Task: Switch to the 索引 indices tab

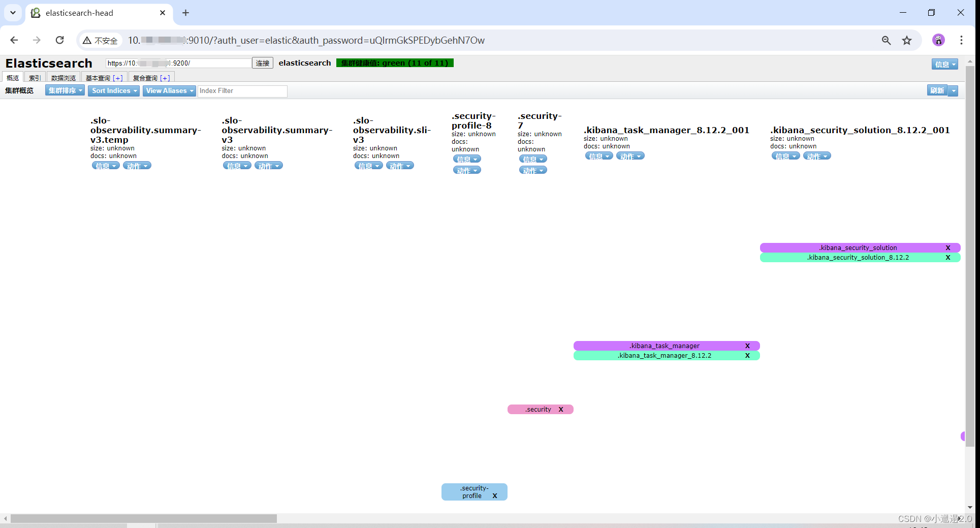Action: [35, 78]
